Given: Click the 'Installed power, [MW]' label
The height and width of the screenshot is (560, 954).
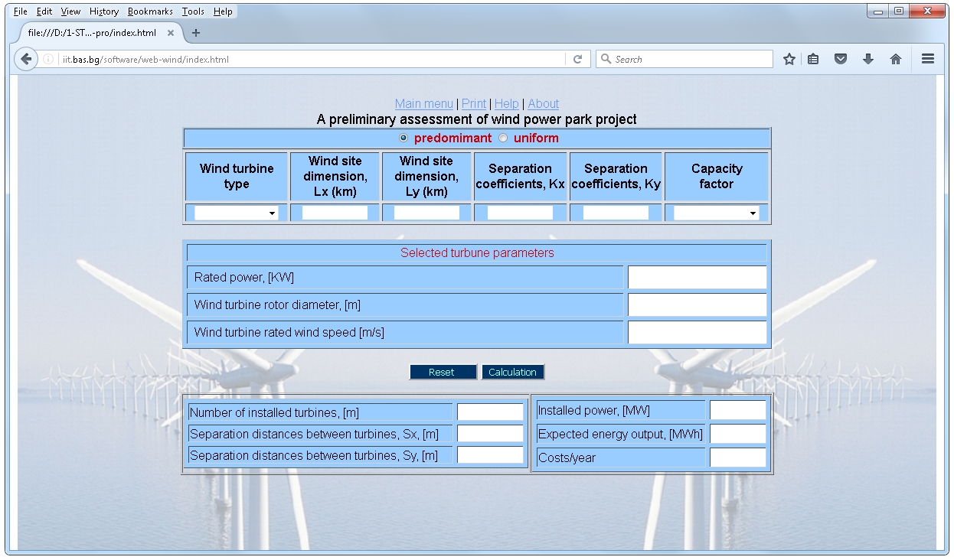Looking at the screenshot, I should pos(594,411).
